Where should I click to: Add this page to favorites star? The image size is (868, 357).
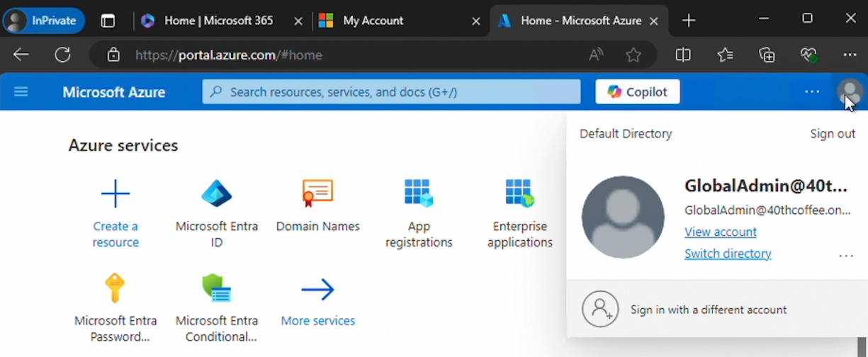[633, 55]
